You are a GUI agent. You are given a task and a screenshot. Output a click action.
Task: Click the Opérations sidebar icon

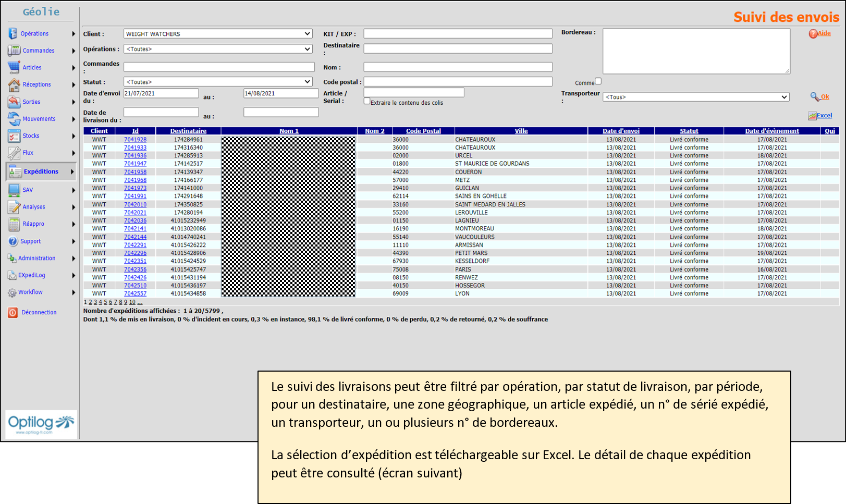tap(13, 33)
